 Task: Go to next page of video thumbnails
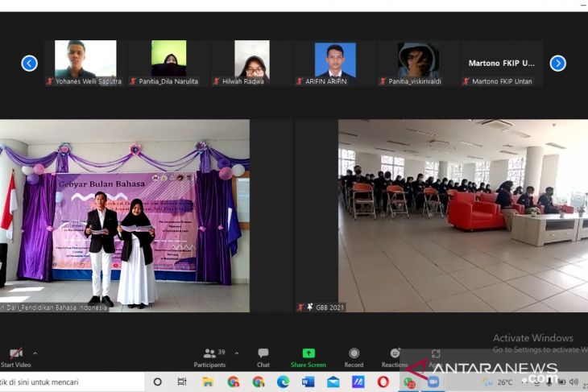[x=558, y=63]
